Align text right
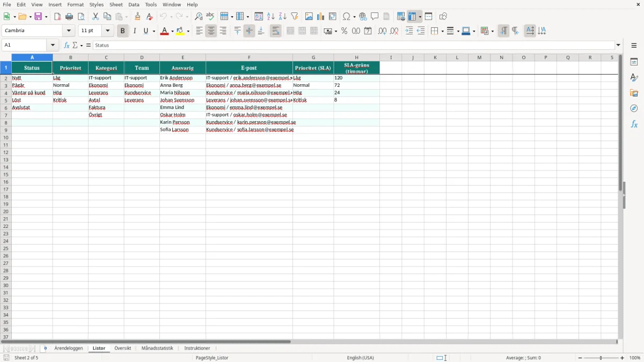Viewport: 644px width, 362px height. click(x=223, y=31)
